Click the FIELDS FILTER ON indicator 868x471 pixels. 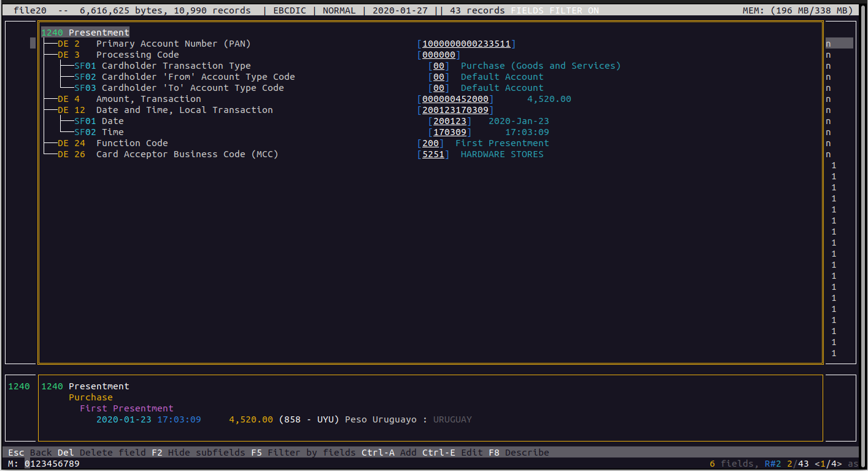(x=554, y=10)
